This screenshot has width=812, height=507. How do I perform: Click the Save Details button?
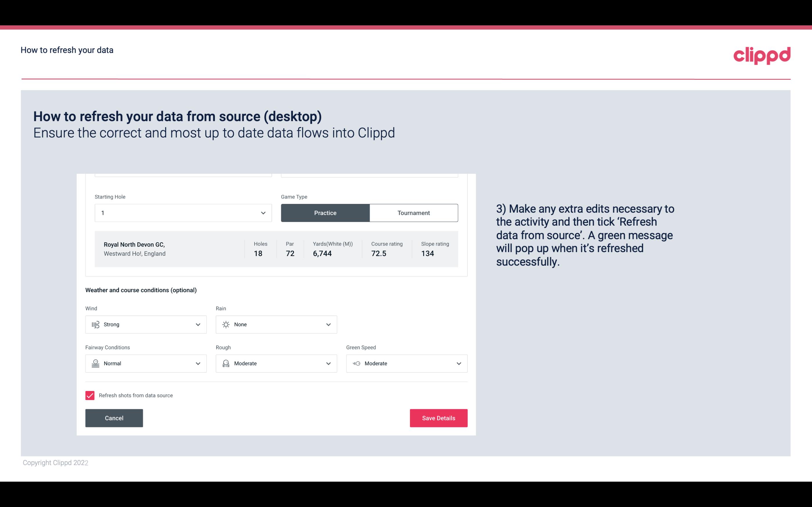[438, 418]
